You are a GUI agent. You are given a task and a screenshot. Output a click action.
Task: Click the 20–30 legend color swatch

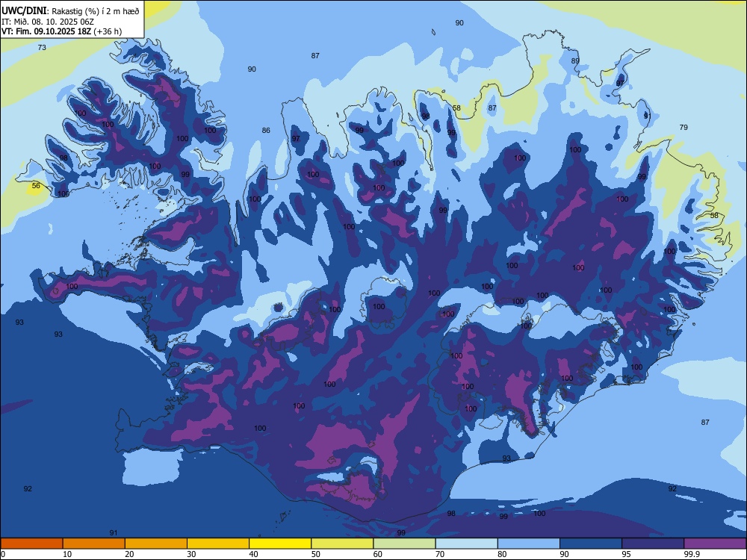[156, 544]
